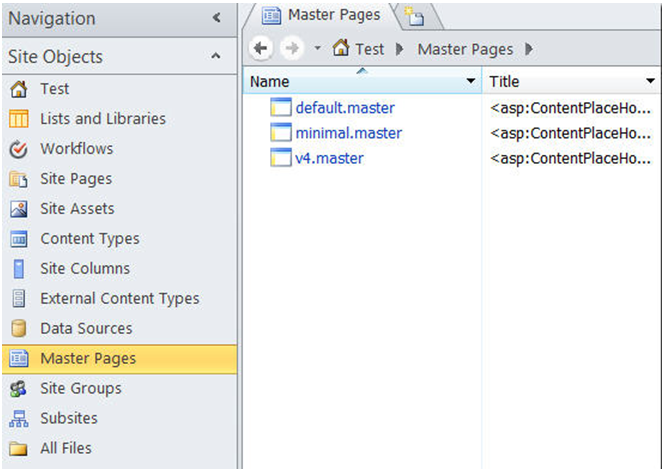Collapse the Site Objects section
Viewport: 668px width, 474px height.
coord(216,56)
